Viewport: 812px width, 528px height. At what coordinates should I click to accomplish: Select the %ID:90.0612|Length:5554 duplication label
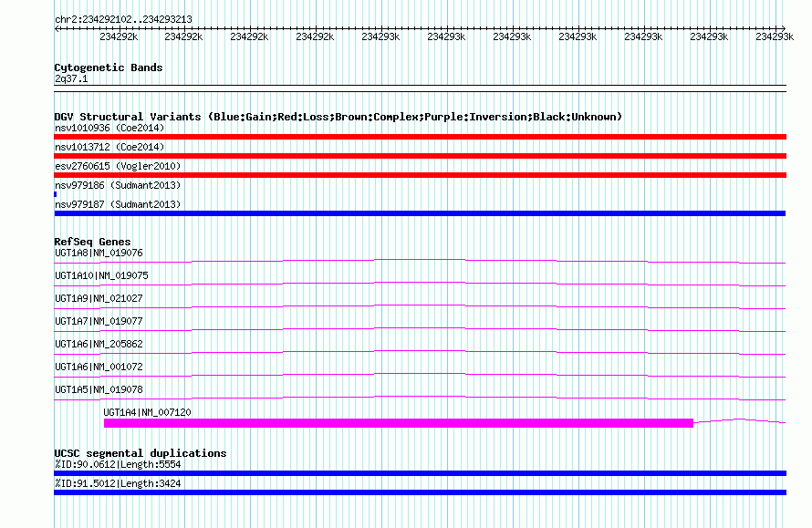[118, 464]
